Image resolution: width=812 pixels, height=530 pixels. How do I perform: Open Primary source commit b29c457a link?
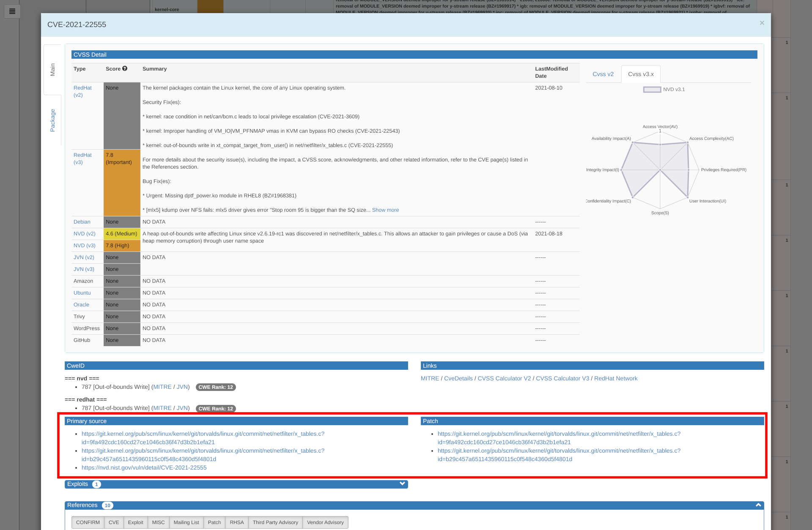coord(203,455)
